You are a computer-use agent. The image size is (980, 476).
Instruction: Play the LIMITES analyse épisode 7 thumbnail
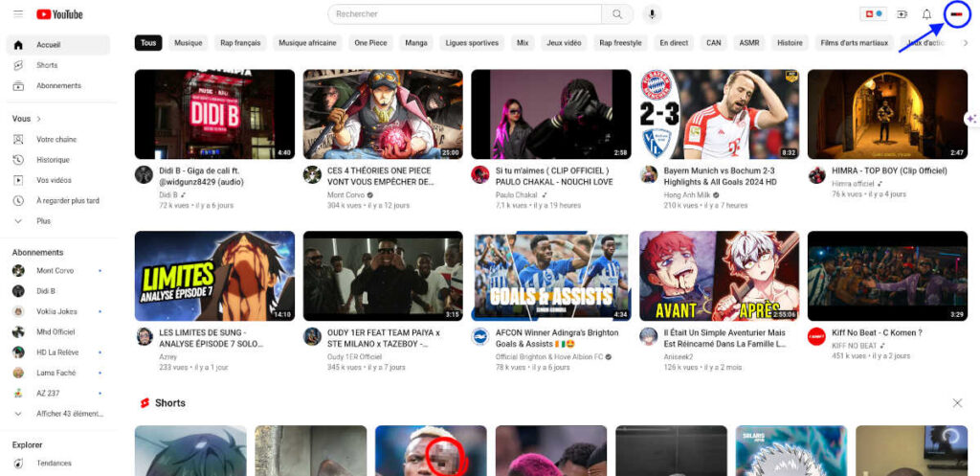click(214, 276)
